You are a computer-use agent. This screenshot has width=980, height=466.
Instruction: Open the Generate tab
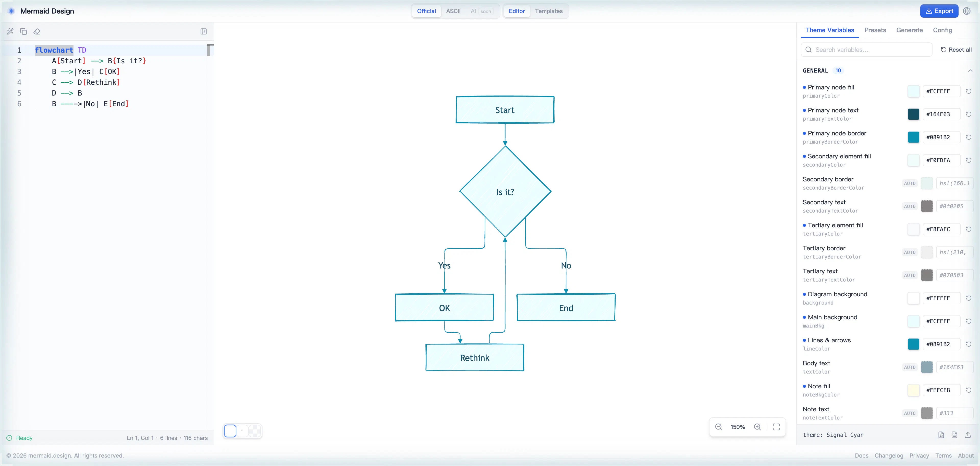pos(909,30)
